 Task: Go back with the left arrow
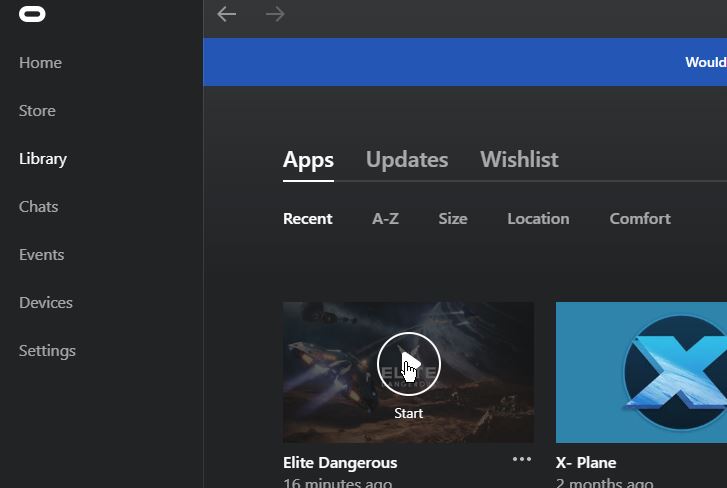226,14
